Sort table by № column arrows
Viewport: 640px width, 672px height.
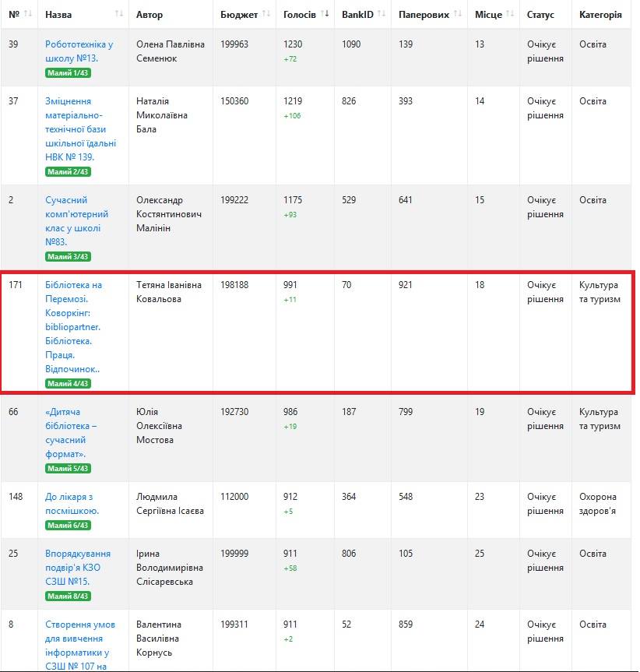point(28,14)
